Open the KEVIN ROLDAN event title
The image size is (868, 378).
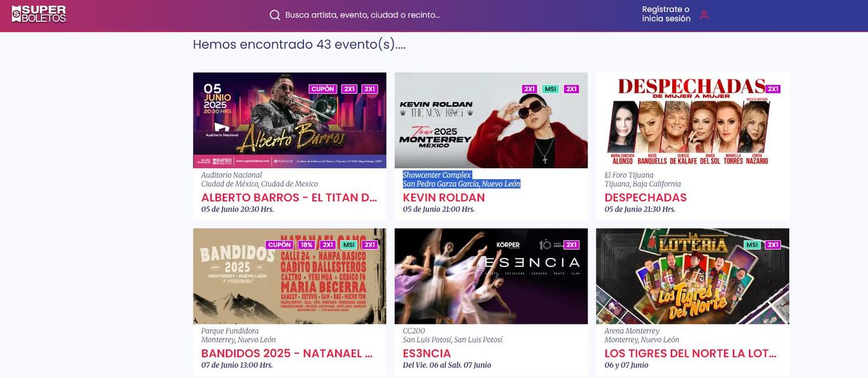[x=443, y=198]
